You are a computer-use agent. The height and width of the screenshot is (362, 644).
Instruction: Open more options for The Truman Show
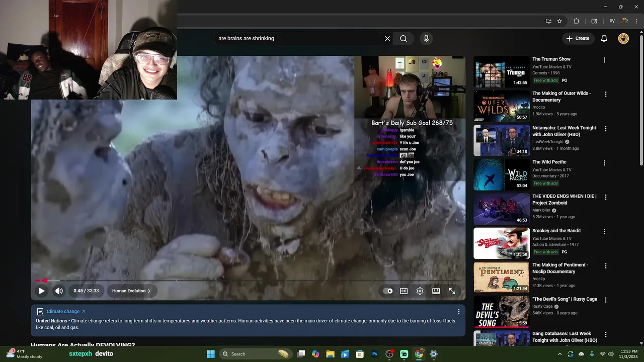pos(604,60)
